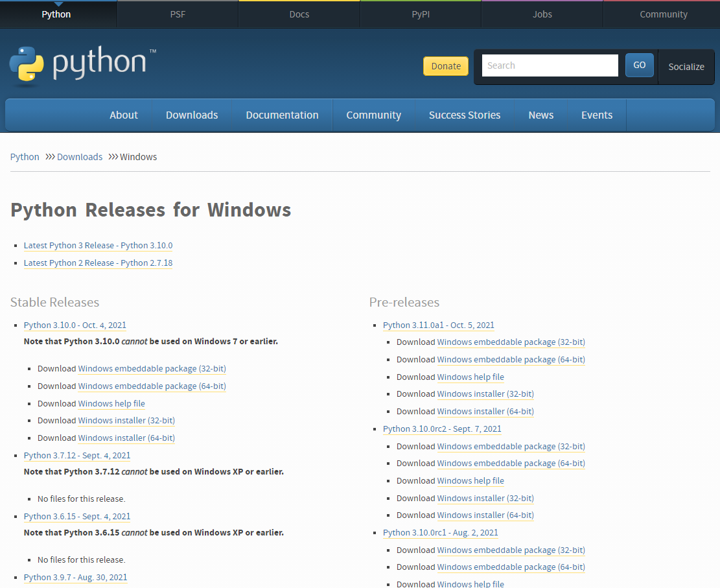
Task: Download 3.11.0a1 Windows installer 64-bit
Action: click(485, 412)
